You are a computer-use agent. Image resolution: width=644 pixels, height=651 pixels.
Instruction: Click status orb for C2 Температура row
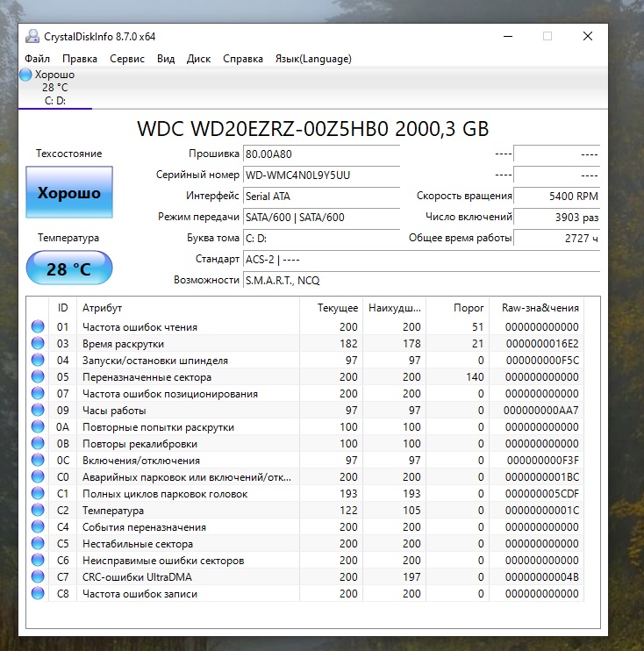click(38, 511)
